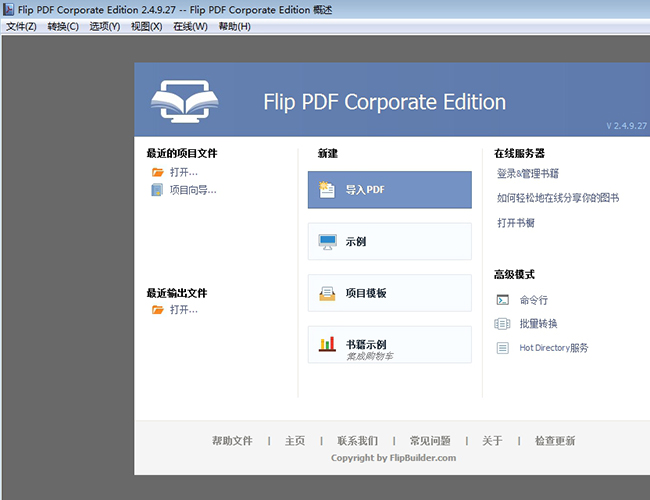Click the folder icon beside recent project 打开
Screen dimensions: 650x500
pyautogui.click(x=157, y=172)
